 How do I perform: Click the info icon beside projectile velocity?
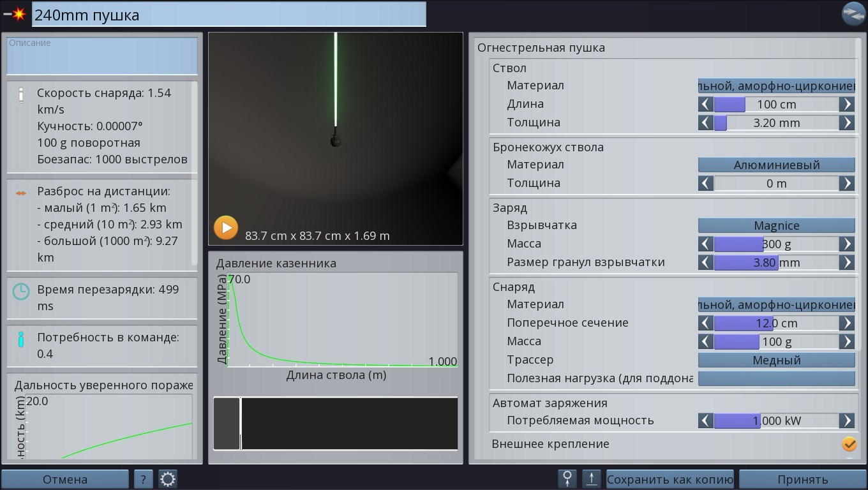coord(21,94)
